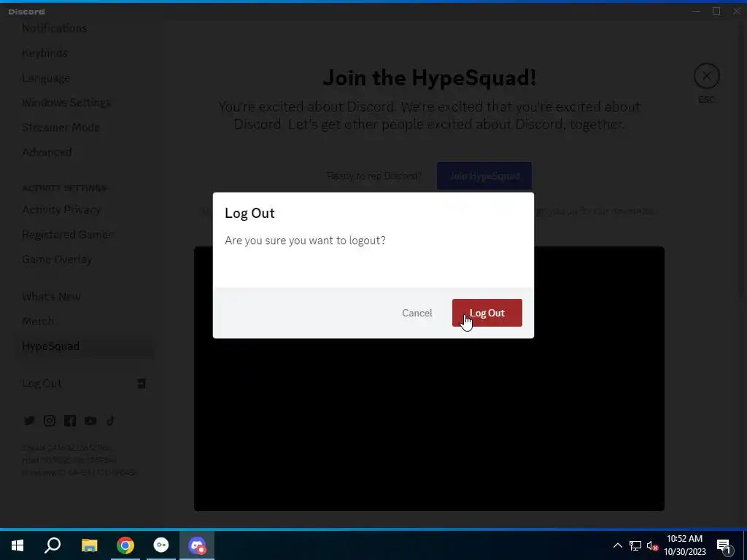Screen dimensions: 747x560
Task: Click "Are you sure you want to logout?" text
Action: (305, 241)
